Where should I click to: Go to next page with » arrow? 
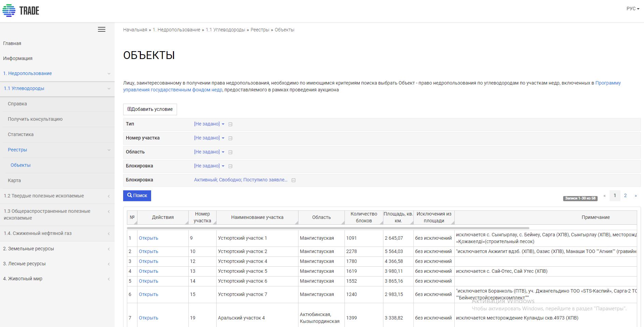(635, 196)
